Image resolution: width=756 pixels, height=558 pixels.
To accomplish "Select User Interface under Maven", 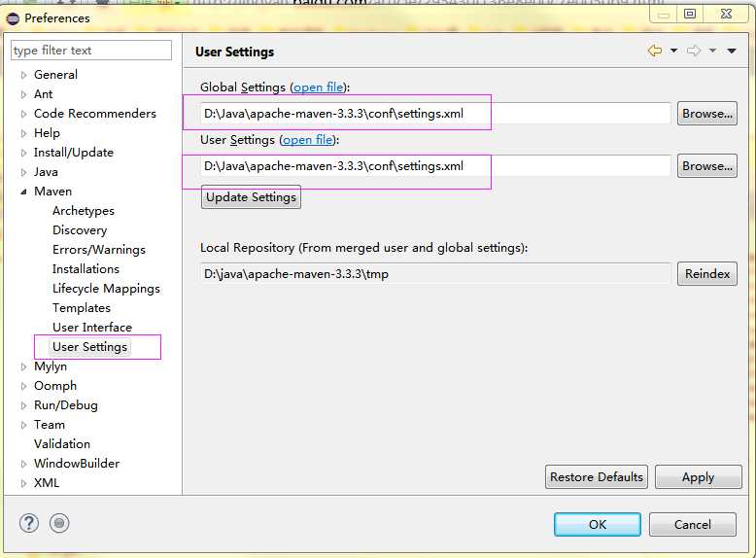I will click(x=92, y=327).
